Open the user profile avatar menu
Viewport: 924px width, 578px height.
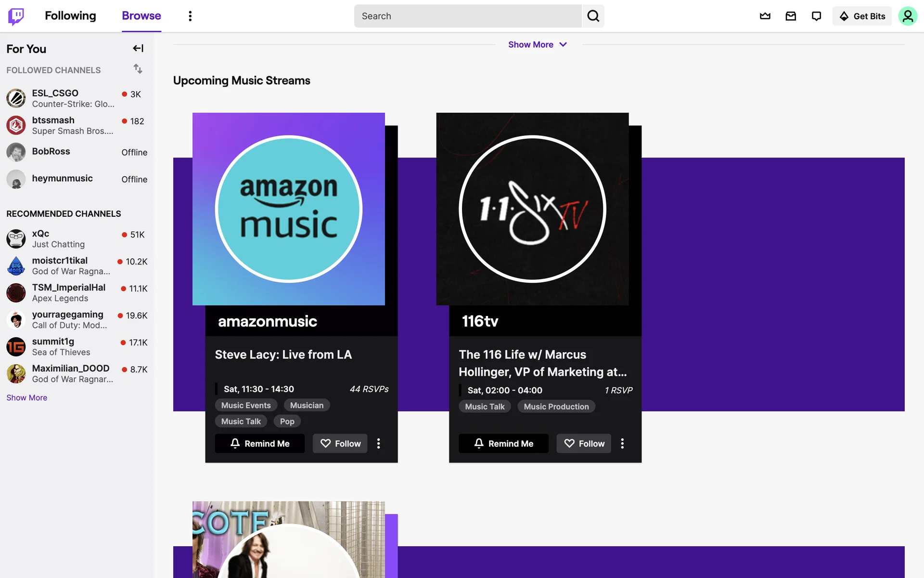click(x=907, y=16)
